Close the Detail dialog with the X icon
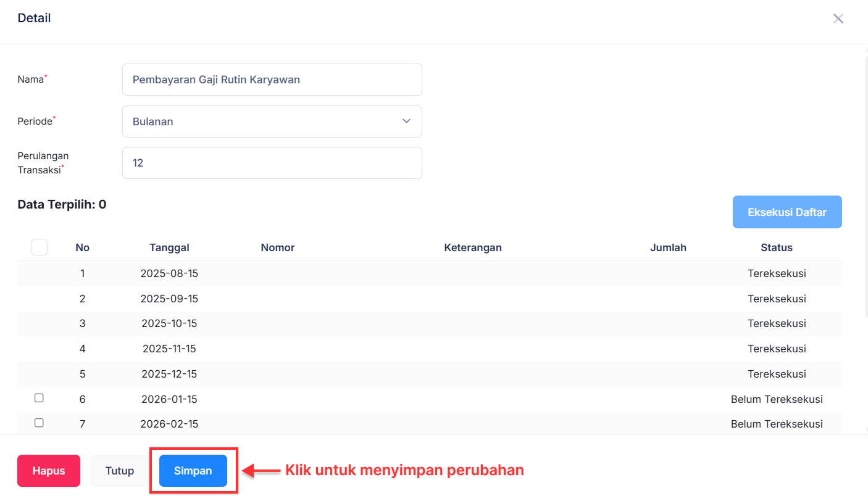 [x=838, y=19]
